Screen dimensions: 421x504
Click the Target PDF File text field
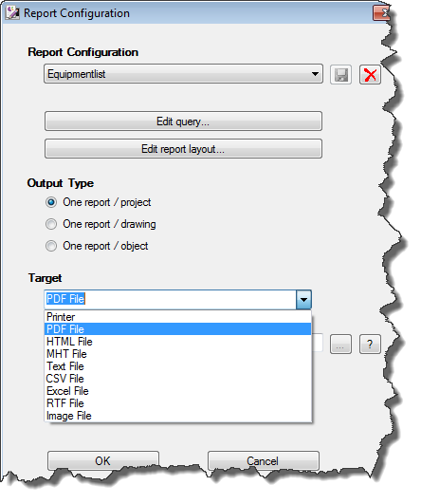[x=170, y=299]
